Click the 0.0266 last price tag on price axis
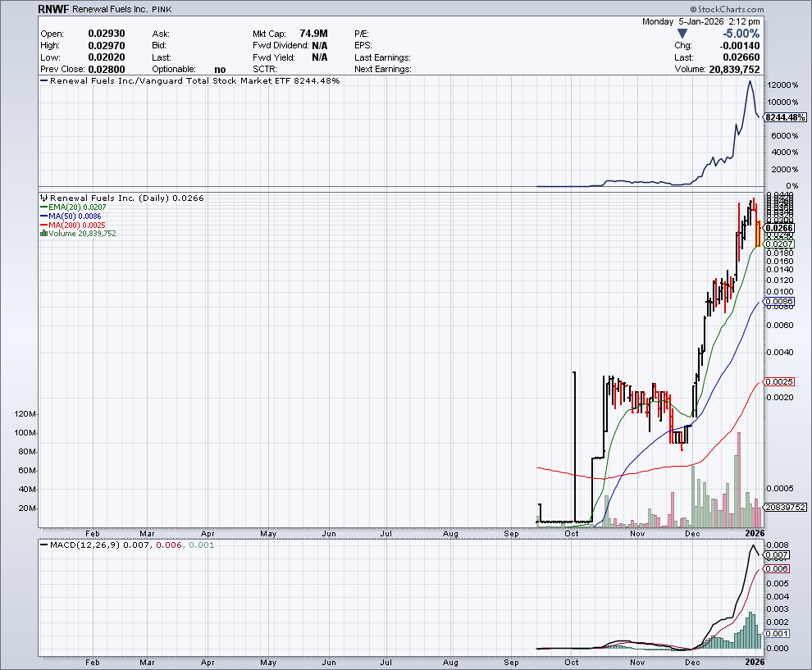The width and height of the screenshot is (812, 670). [x=779, y=228]
